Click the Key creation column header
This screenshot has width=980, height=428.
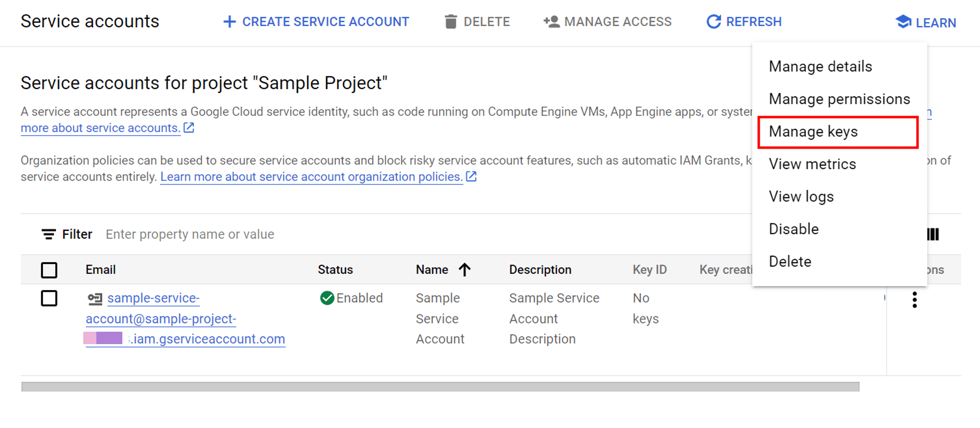tap(726, 269)
